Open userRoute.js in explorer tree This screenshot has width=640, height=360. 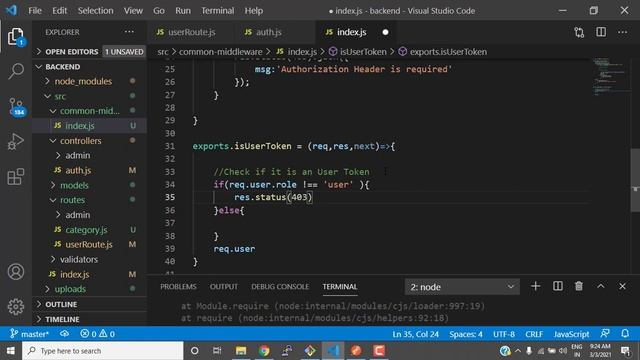coord(89,244)
